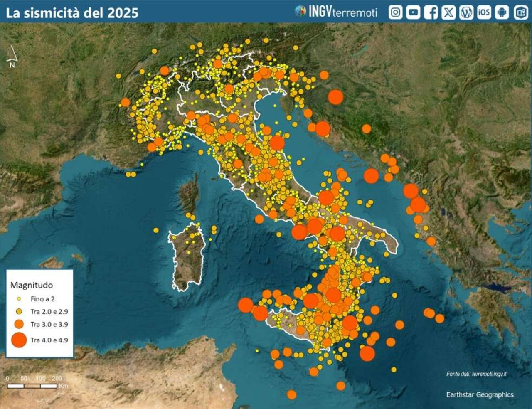Click the large 'Tra 4.0 e 4.9' legend circle
This screenshot has height=409, width=532.
(x=19, y=340)
